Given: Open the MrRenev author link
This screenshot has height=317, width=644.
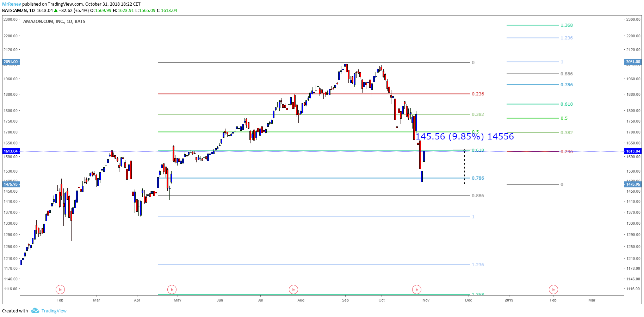Looking at the screenshot, I should pos(12,4).
